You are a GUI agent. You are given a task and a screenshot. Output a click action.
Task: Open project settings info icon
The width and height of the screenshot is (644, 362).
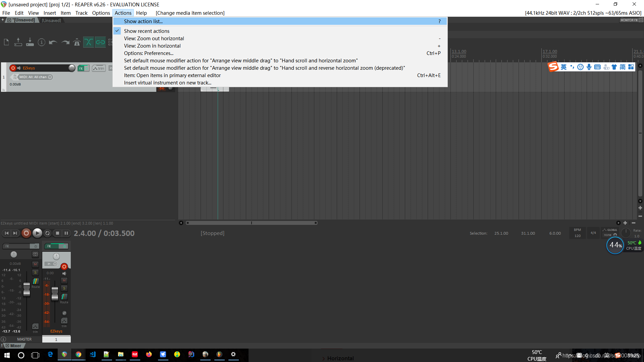coord(41,42)
